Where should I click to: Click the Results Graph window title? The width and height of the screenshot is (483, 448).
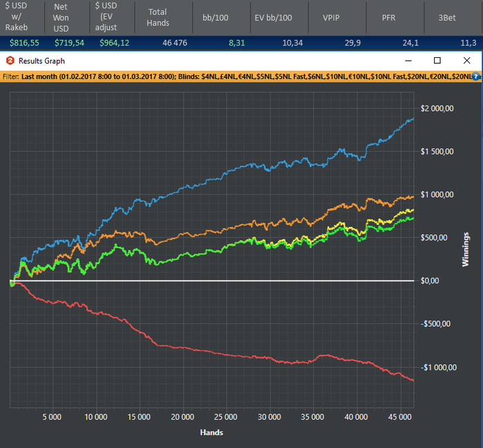tap(41, 61)
